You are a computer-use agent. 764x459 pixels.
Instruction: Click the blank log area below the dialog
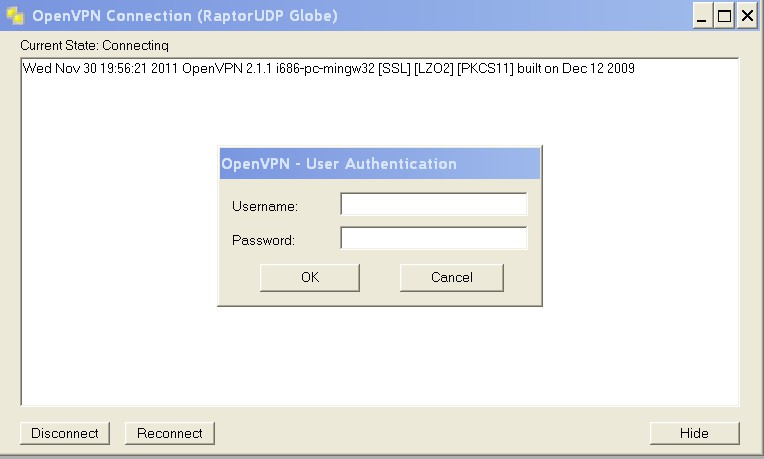point(380,360)
